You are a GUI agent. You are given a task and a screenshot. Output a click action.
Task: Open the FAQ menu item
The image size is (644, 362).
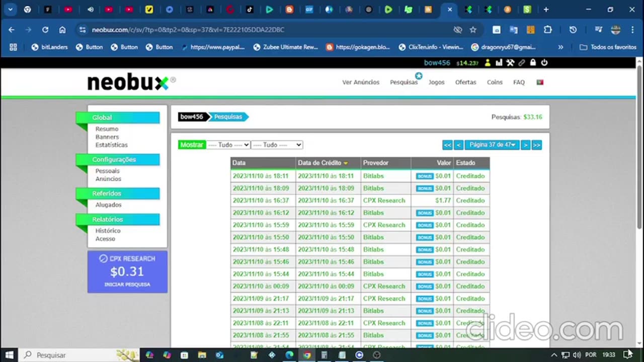pyautogui.click(x=519, y=82)
